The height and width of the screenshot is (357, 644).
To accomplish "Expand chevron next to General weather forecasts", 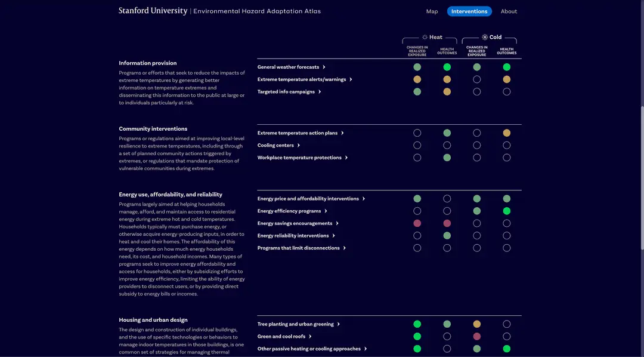I will tap(324, 67).
